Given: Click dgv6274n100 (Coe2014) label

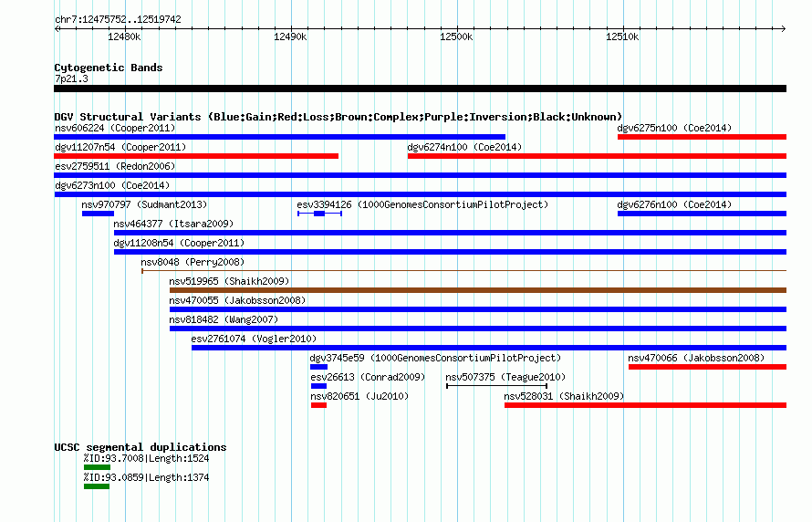Looking at the screenshot, I should coord(464,147).
